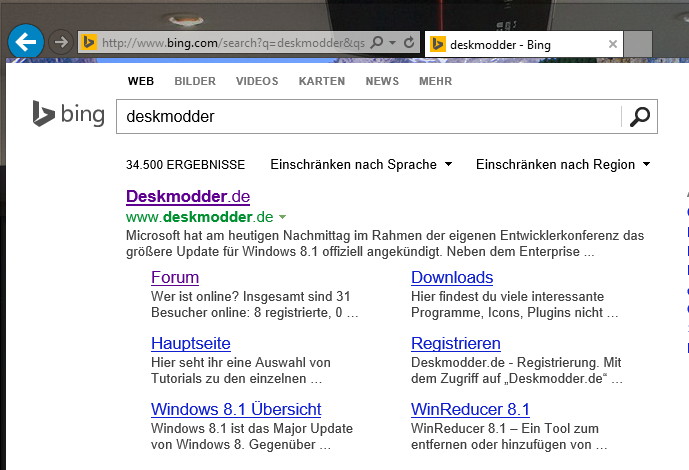Open the NEWS search category
Screen dimensions: 689x470
point(382,81)
